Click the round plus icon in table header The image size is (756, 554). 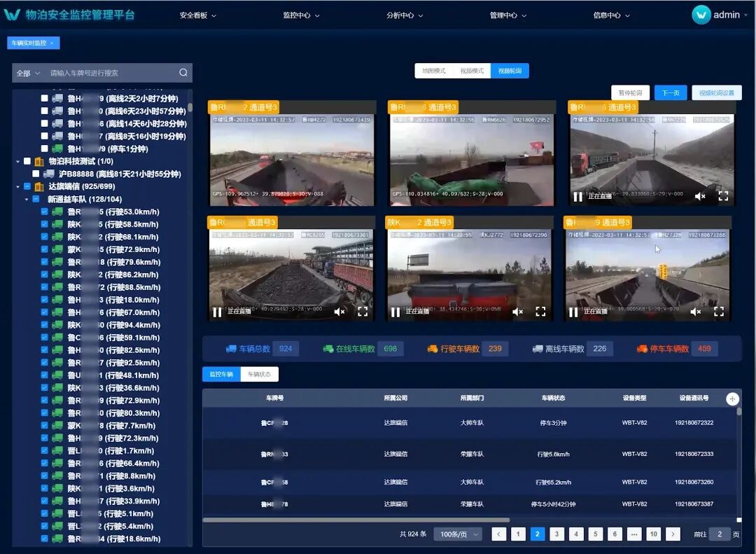[732, 399]
